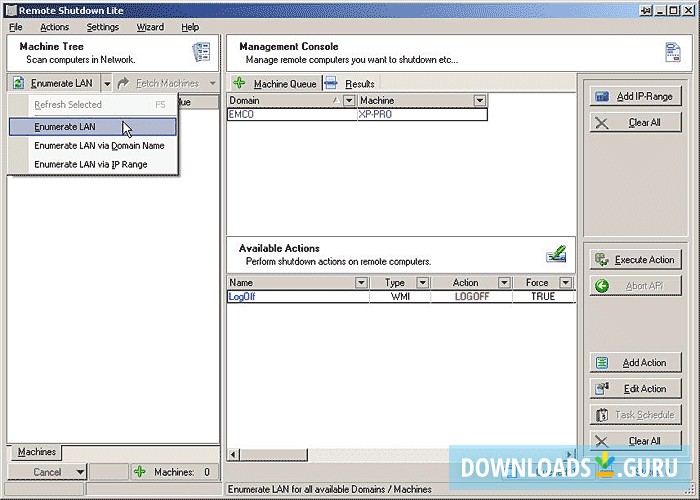Choose Enumerate LAN via IP Range

point(93,164)
